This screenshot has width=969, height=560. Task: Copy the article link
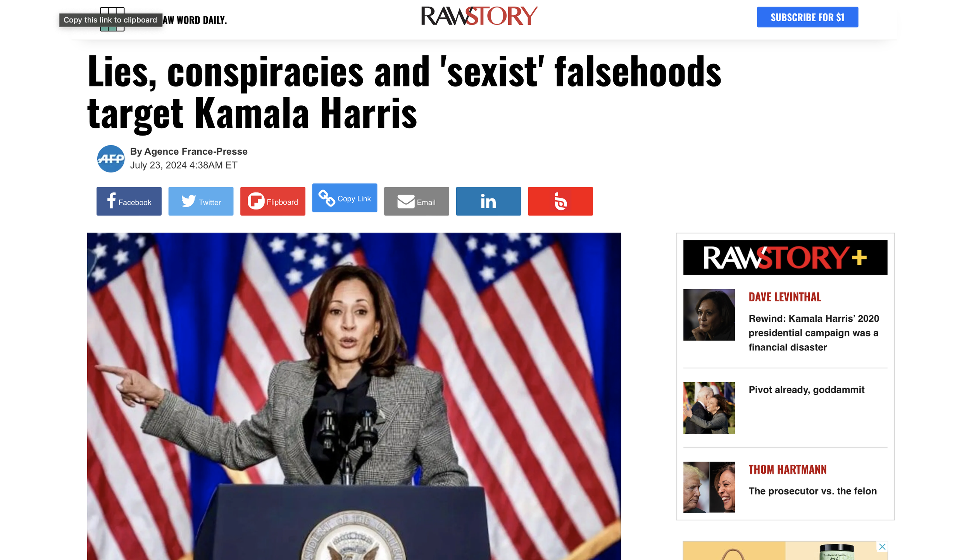pos(345,198)
